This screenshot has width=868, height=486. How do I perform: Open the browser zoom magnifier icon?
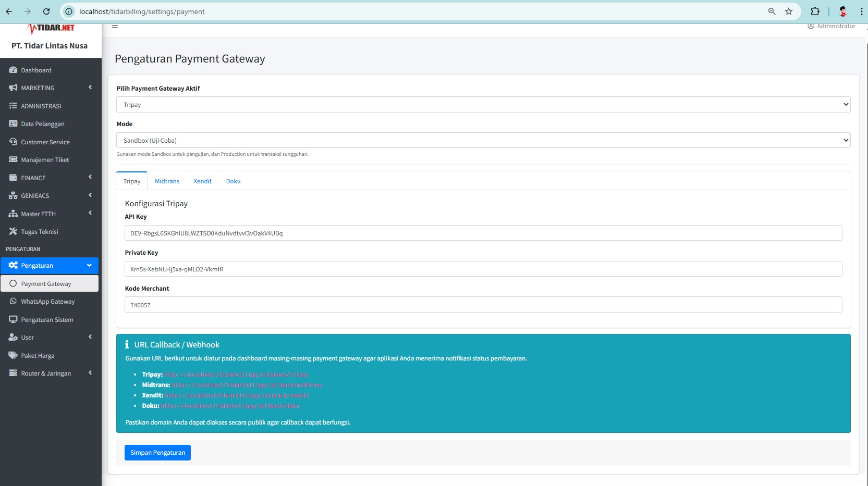click(772, 11)
